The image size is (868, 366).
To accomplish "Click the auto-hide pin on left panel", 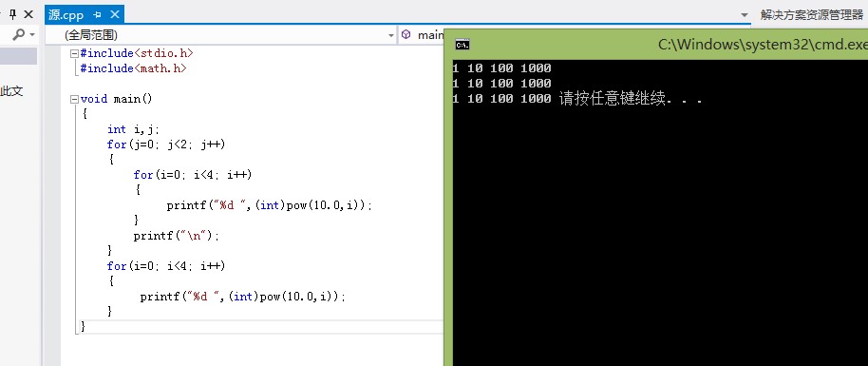I will pos(13,15).
